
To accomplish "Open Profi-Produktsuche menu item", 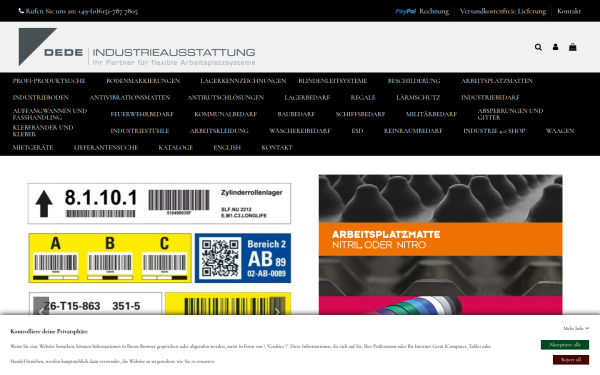I will 49,81.
